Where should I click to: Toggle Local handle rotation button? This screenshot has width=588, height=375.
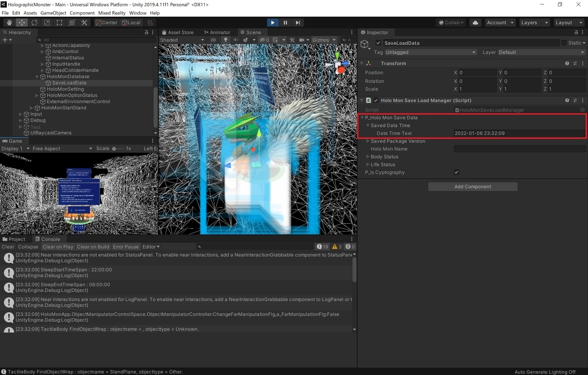click(x=131, y=23)
